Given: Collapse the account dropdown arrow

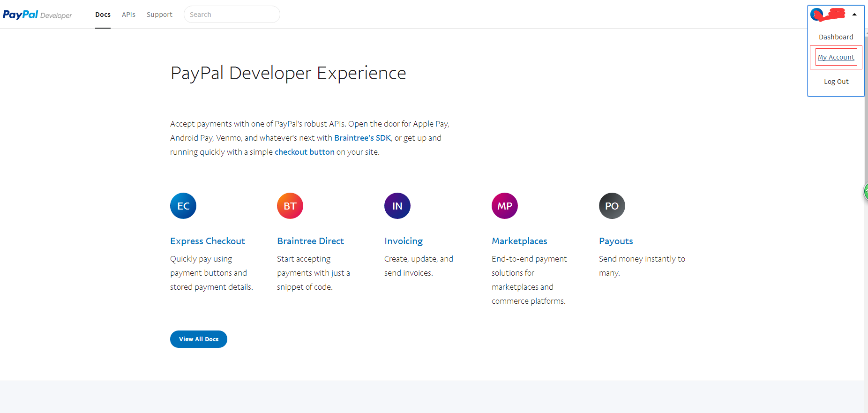Looking at the screenshot, I should [854, 15].
